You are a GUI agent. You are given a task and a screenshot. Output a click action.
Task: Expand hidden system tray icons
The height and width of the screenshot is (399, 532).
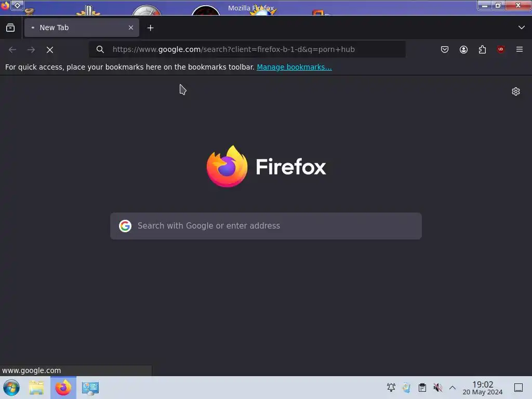453,387
